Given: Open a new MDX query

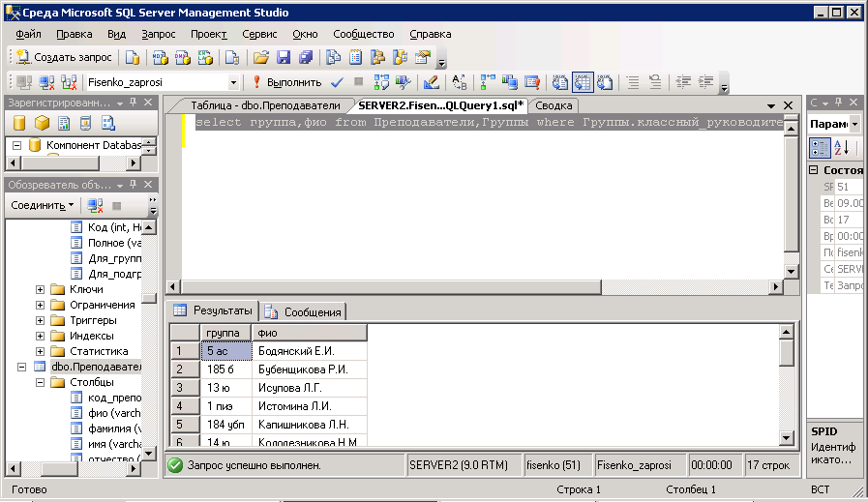Looking at the screenshot, I should click(x=160, y=57).
